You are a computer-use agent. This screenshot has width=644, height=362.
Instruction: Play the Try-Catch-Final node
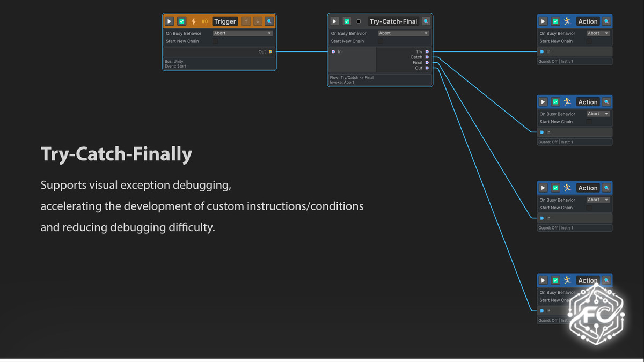[x=334, y=21]
